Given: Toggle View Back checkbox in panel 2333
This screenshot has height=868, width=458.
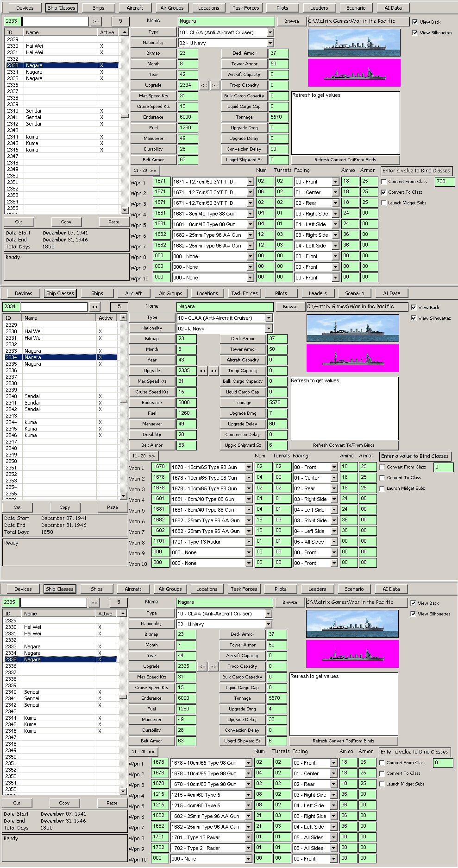Looking at the screenshot, I should pos(415,22).
